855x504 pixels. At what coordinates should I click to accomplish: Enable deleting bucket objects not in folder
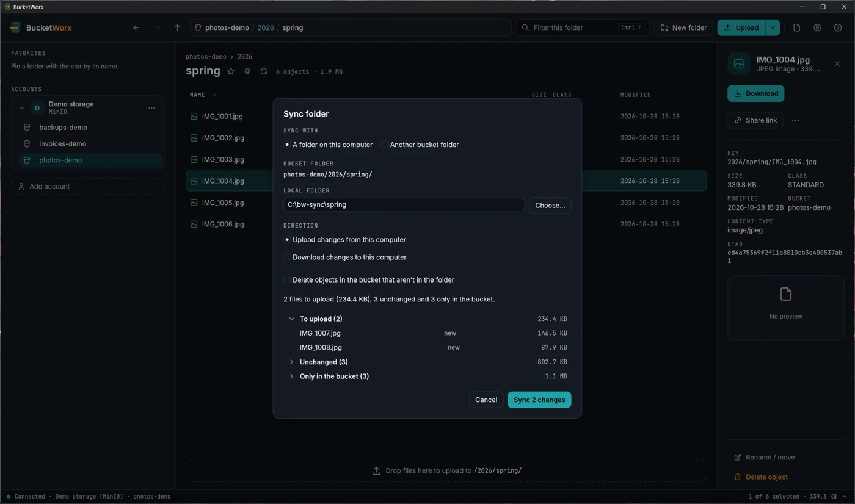(x=287, y=280)
